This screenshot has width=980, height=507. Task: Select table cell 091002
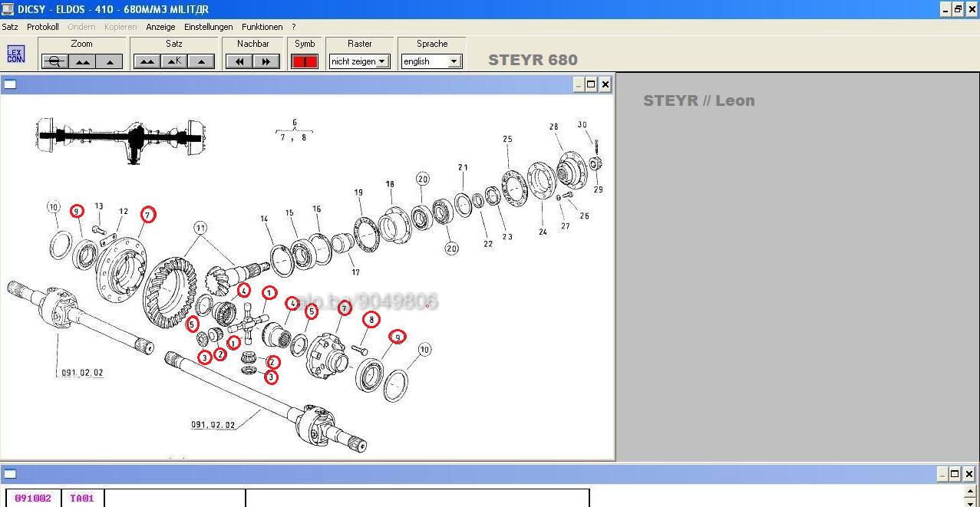click(x=33, y=499)
